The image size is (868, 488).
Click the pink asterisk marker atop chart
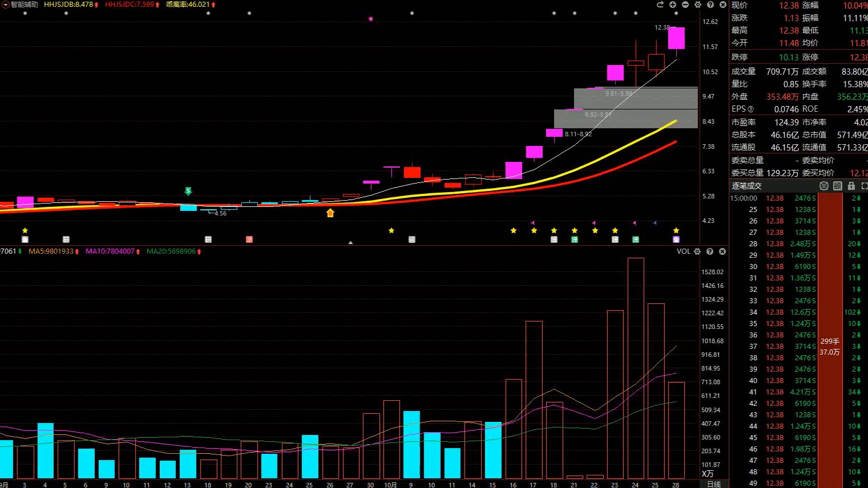pyautogui.click(x=371, y=19)
